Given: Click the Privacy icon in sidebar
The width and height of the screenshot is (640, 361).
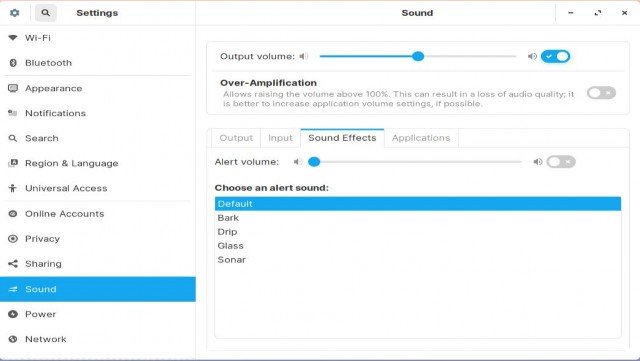Looking at the screenshot, I should (x=13, y=238).
